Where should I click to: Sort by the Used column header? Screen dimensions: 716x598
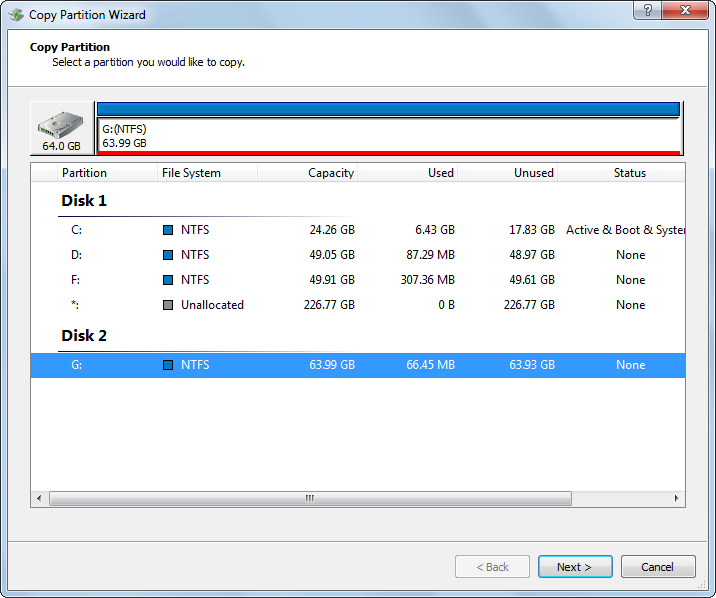coord(407,173)
